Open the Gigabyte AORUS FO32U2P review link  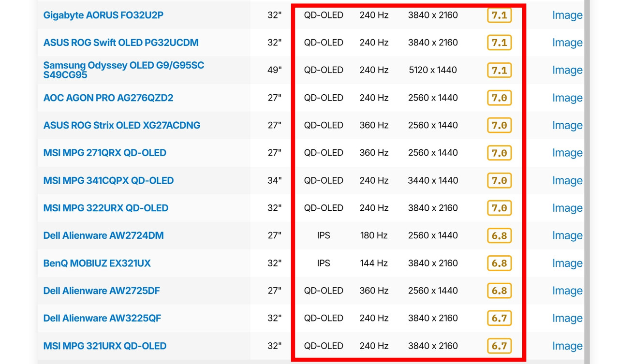pyautogui.click(x=103, y=15)
